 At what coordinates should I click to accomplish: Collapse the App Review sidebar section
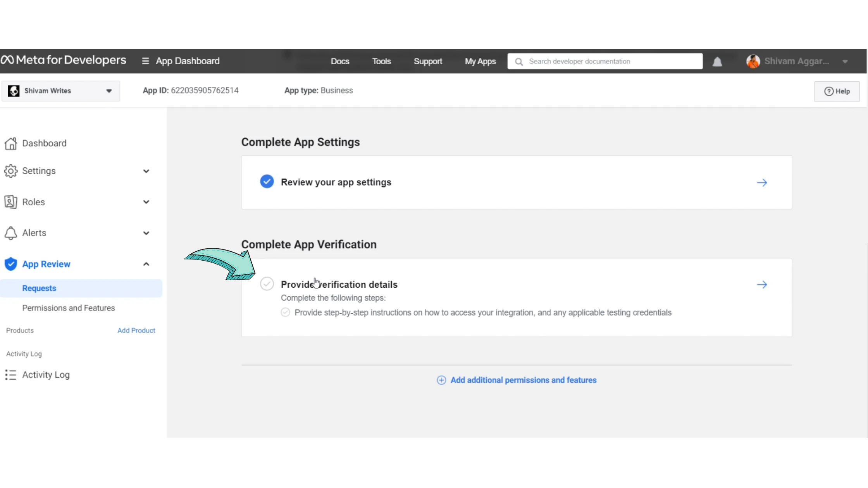coord(146,264)
